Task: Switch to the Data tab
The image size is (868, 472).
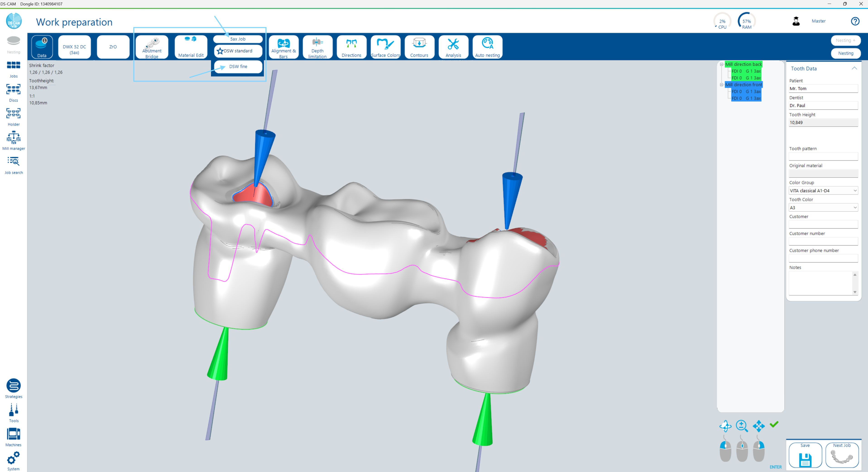Action: click(42, 47)
